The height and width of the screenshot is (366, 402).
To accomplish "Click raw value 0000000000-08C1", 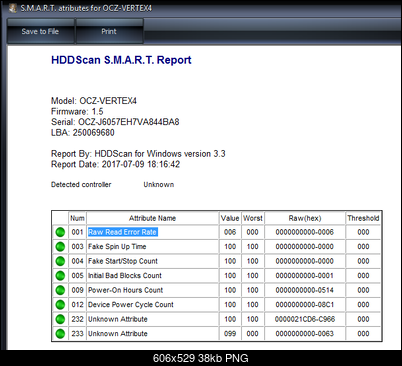I will click(x=305, y=305).
